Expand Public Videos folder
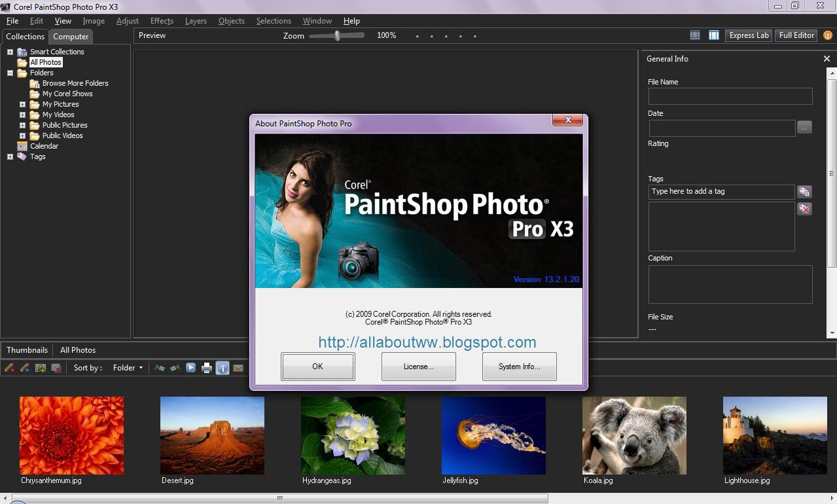Viewport: 837px width, 504px height. point(22,135)
